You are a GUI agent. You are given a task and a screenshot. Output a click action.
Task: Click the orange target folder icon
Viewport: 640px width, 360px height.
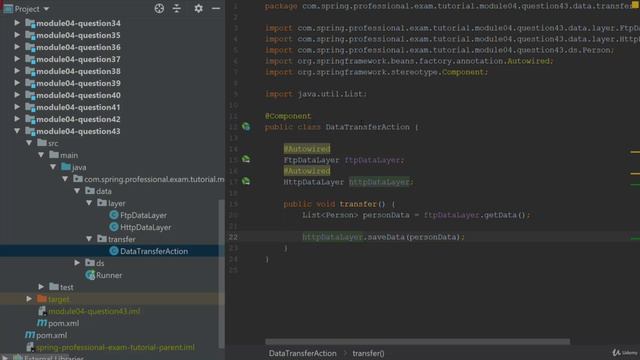(x=42, y=299)
